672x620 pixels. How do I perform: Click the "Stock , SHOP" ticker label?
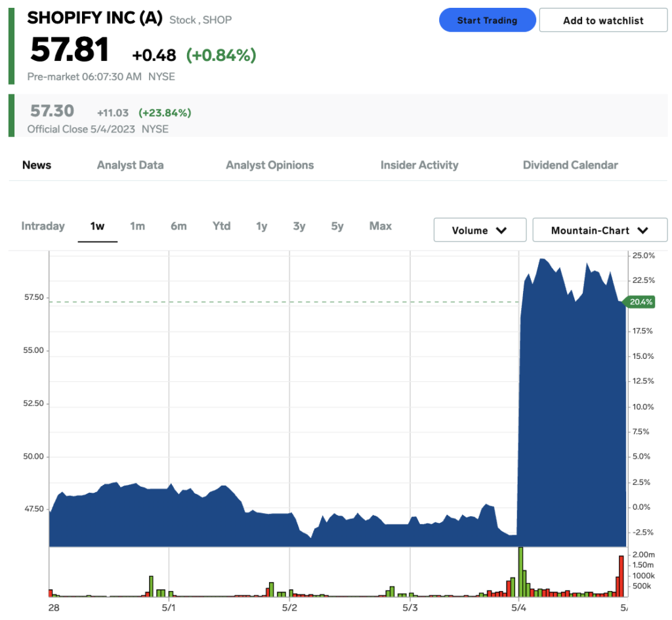point(201,20)
